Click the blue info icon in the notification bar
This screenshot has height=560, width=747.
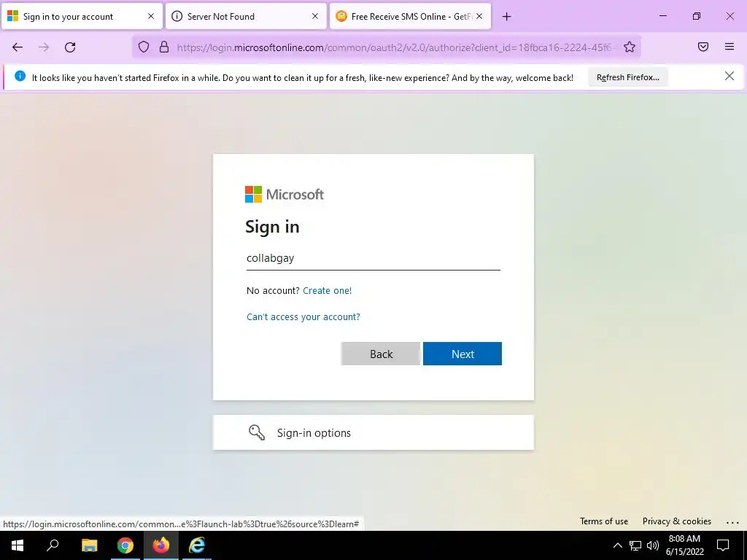20,76
